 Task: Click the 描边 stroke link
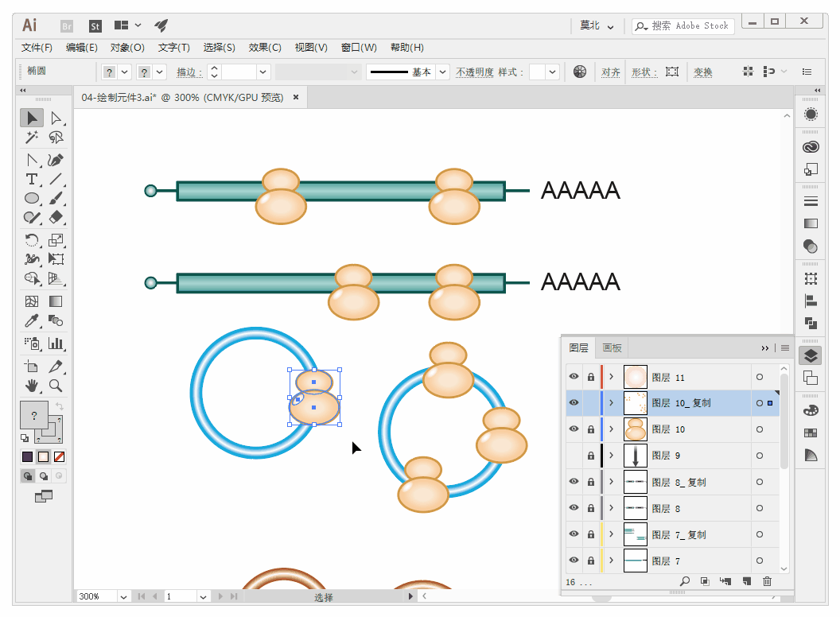[x=189, y=72]
